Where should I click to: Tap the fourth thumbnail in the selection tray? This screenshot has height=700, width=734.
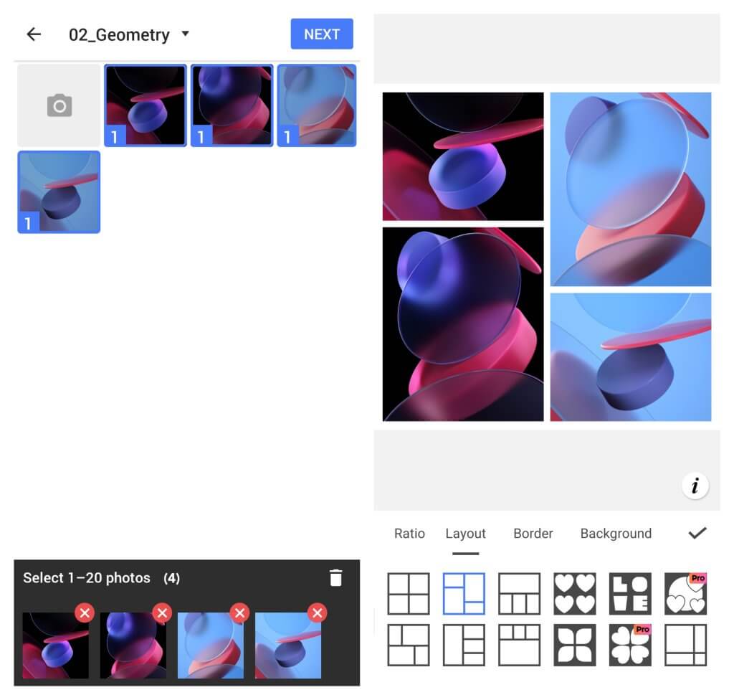[288, 645]
